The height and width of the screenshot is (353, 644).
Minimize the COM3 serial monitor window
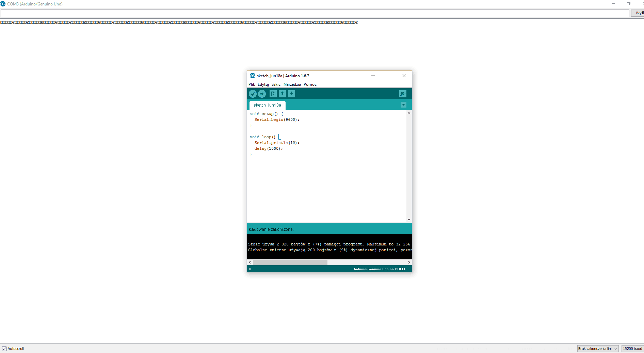coord(613,4)
